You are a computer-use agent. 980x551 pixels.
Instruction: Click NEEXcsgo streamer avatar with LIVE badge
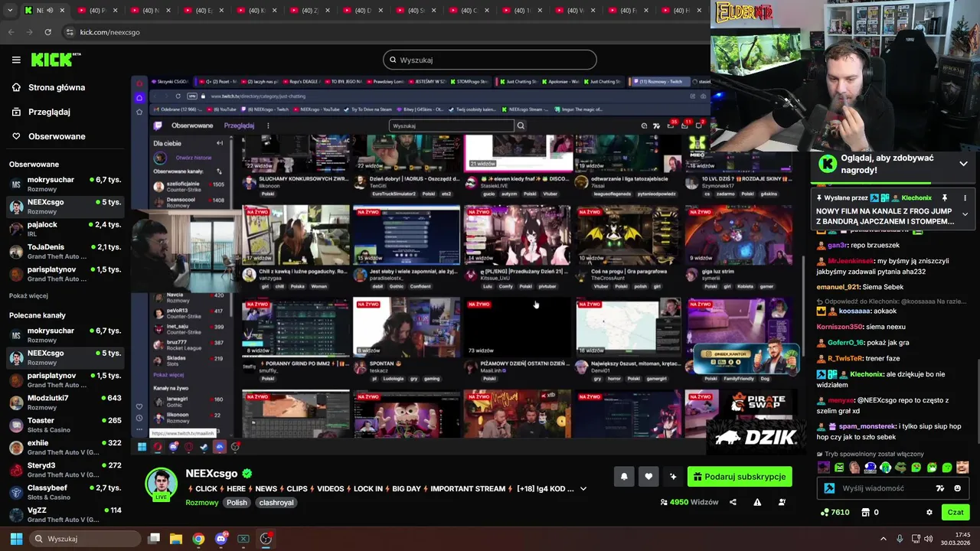162,484
